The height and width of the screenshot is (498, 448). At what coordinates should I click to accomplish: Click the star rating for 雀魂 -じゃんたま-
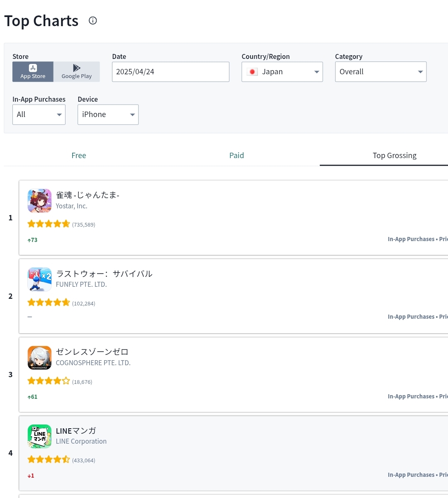coord(49,224)
